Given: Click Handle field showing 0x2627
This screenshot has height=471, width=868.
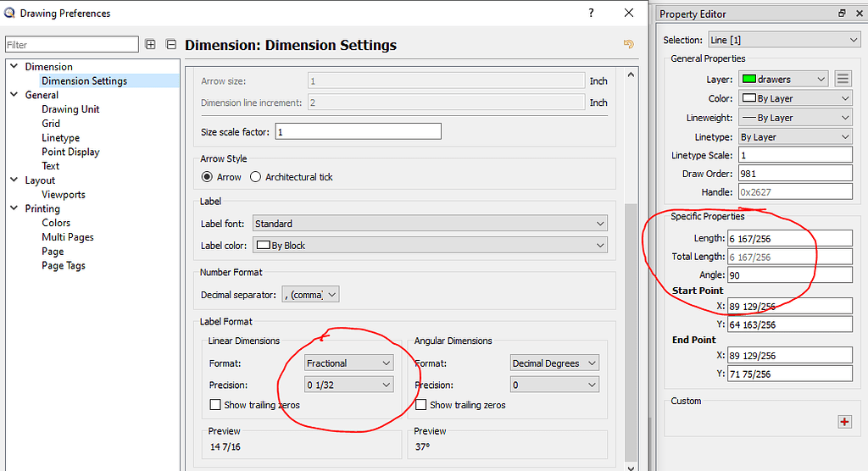Looking at the screenshot, I should tap(795, 192).
